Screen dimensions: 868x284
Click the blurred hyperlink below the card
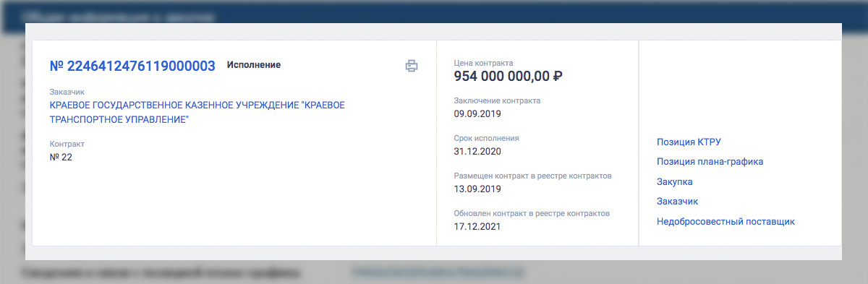[439, 272]
